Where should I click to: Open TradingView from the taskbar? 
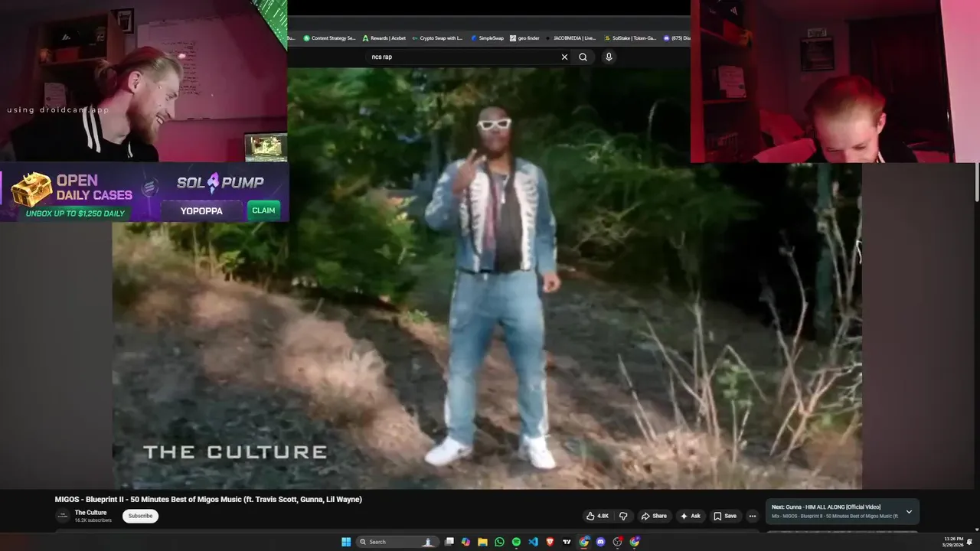point(567,542)
